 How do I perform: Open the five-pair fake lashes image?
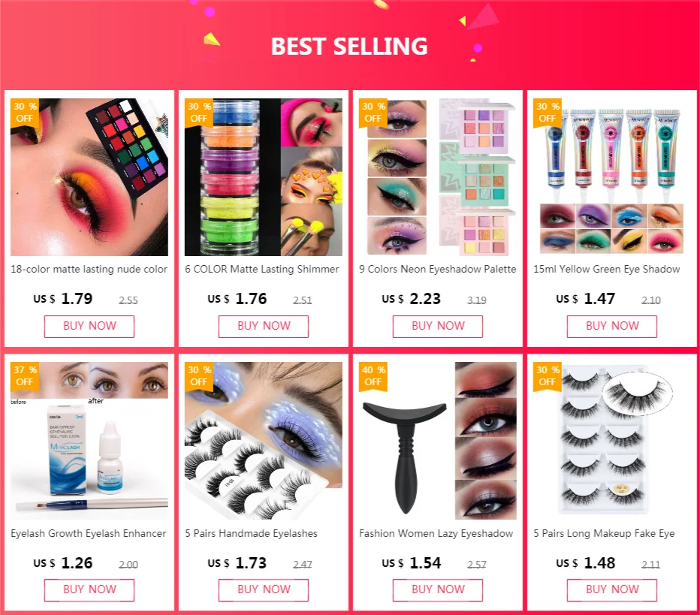(611, 441)
